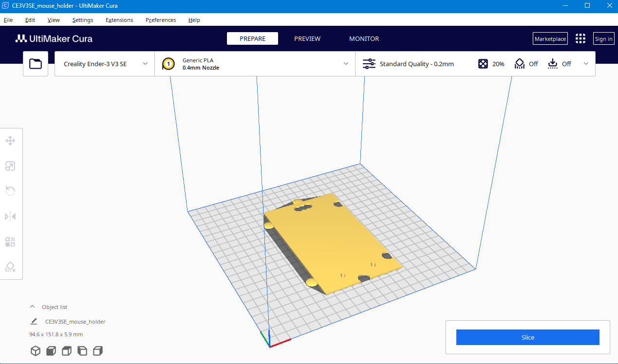Screen dimensions: 618x364
Task: Click the pencil edit icon beside model name
Action: pyautogui.click(x=34, y=322)
